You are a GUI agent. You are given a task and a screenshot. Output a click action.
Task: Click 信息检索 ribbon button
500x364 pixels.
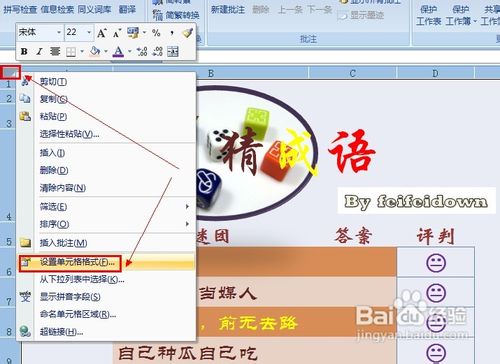[x=57, y=9]
